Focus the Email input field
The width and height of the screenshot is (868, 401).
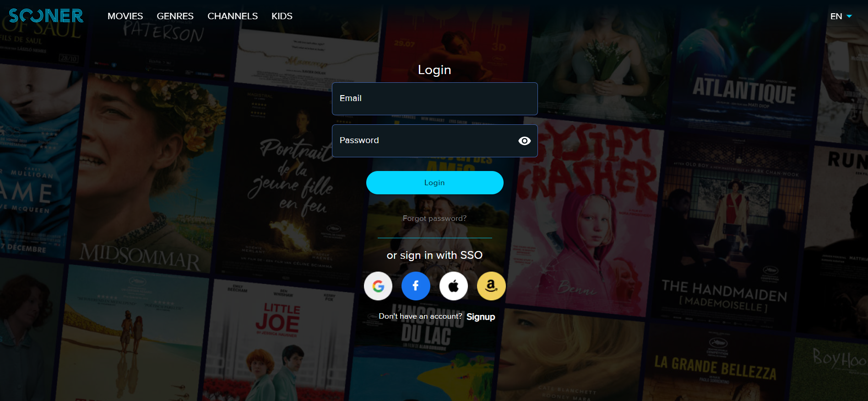[435, 99]
